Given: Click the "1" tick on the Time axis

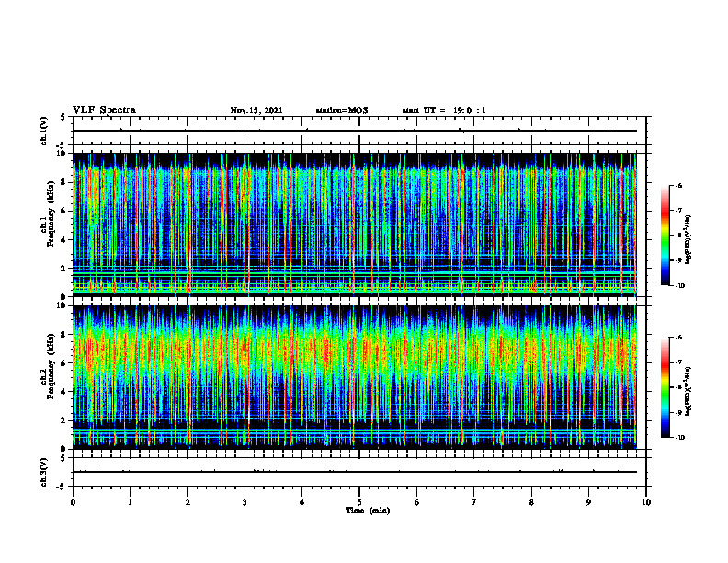Looking at the screenshot, I should [x=130, y=502].
